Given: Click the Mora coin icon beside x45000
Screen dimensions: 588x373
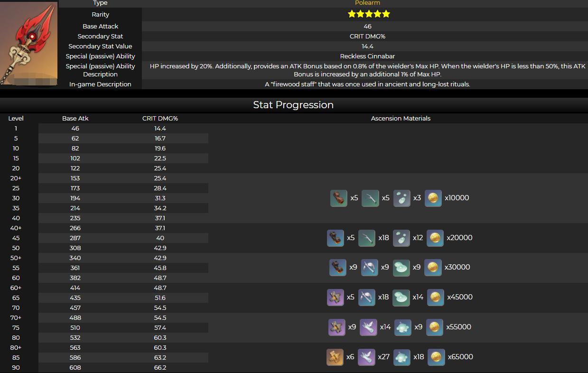Looking at the screenshot, I should (435, 297).
